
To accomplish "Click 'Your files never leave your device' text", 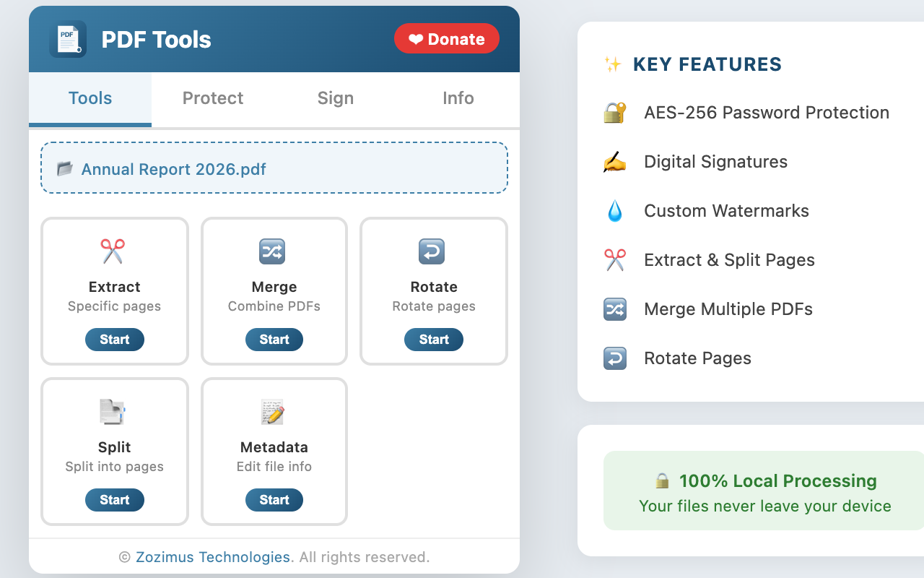I will [765, 506].
